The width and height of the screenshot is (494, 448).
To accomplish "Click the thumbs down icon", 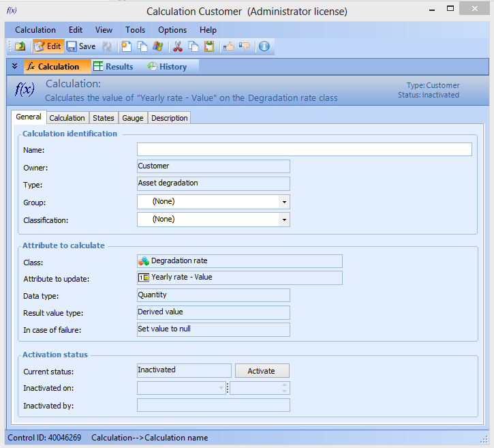I will [x=245, y=46].
